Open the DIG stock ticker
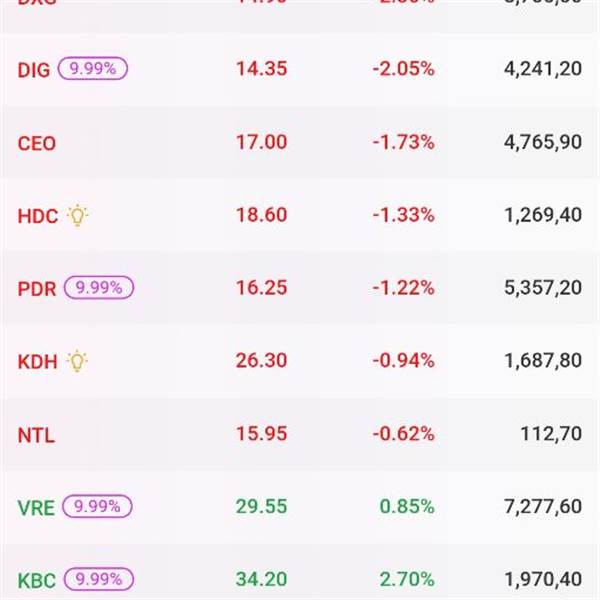The width and height of the screenshot is (600, 600). [33, 70]
